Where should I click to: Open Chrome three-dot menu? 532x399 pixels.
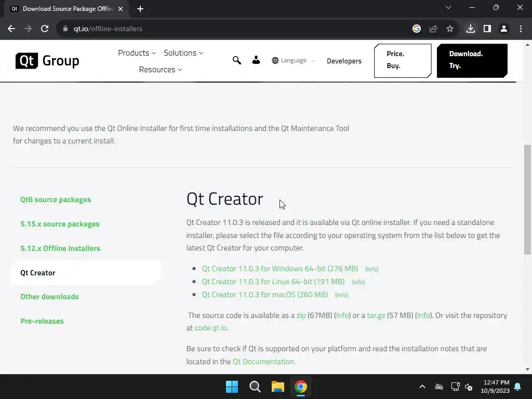point(521,29)
